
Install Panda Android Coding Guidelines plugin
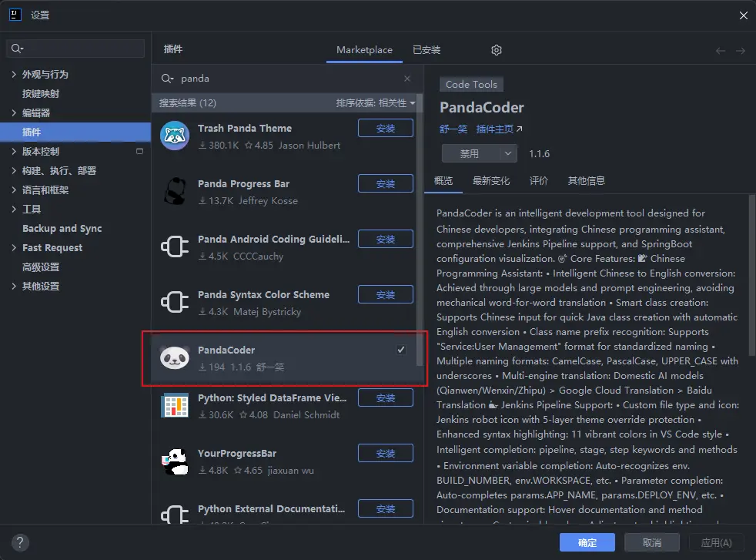click(x=385, y=240)
